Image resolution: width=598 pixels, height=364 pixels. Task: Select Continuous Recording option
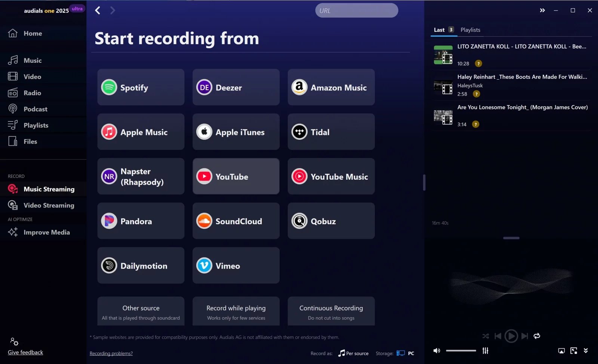tap(331, 311)
